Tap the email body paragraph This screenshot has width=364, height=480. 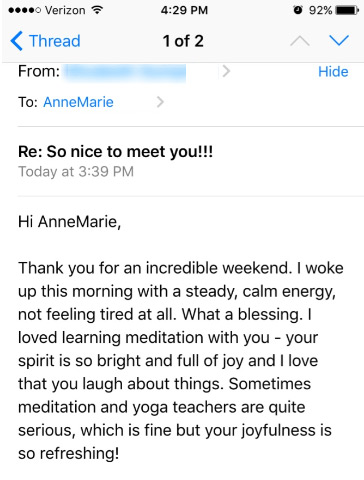click(x=181, y=361)
